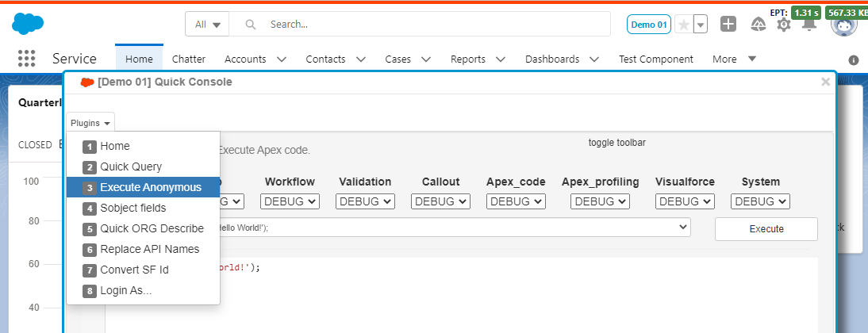This screenshot has height=333, width=868.
Task: Click the Salesforce cloud logo
Action: (28, 24)
